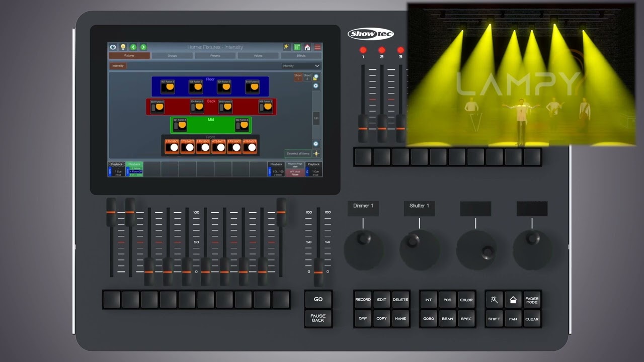Click the green next arrow icon
Screen dimensions: 644x362
pos(143,47)
